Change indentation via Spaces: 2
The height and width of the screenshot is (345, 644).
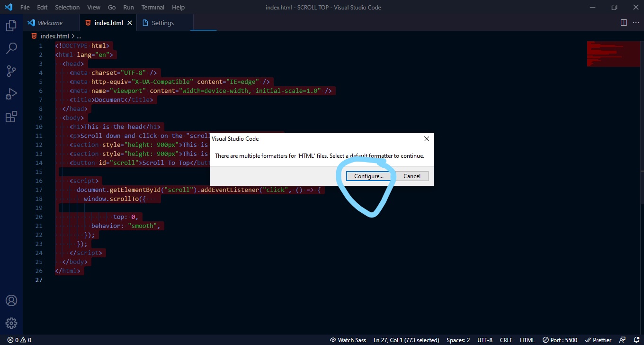click(x=458, y=340)
